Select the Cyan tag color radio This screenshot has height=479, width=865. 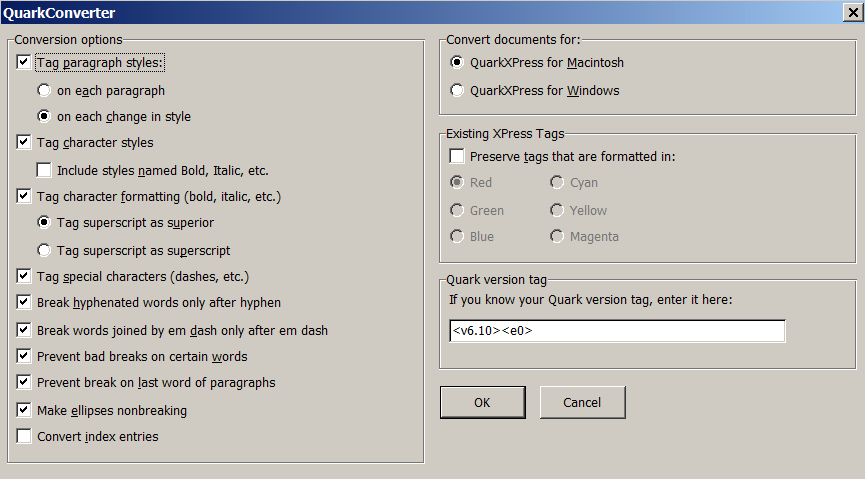click(x=557, y=182)
